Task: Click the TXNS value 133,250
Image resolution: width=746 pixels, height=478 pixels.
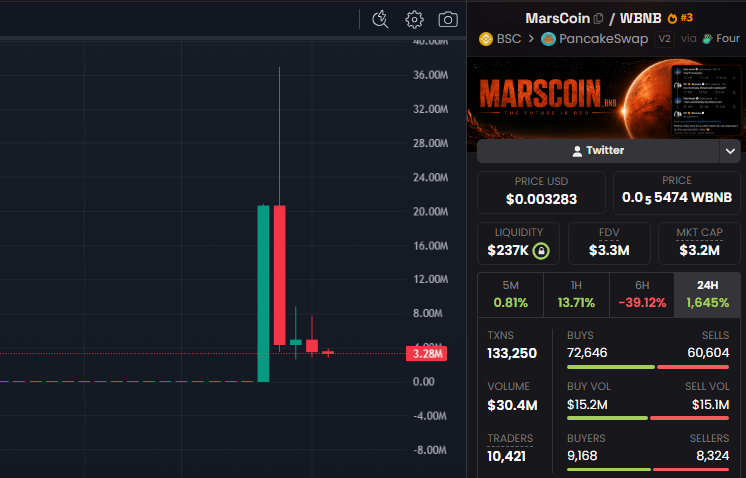Action: (x=512, y=353)
